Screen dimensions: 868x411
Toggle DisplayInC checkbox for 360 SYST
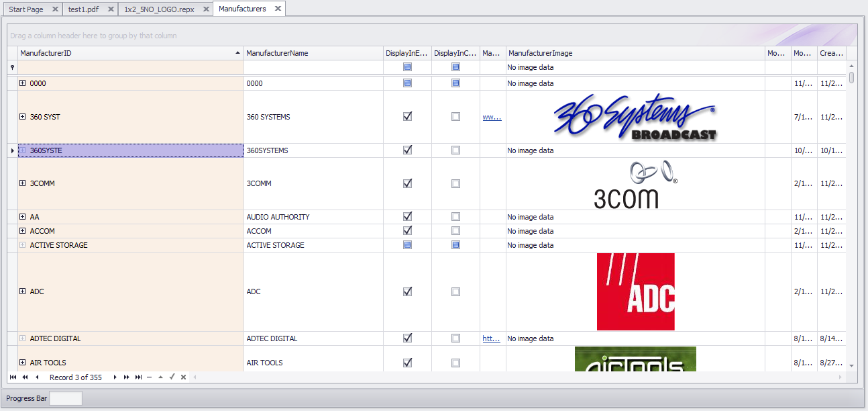(455, 116)
